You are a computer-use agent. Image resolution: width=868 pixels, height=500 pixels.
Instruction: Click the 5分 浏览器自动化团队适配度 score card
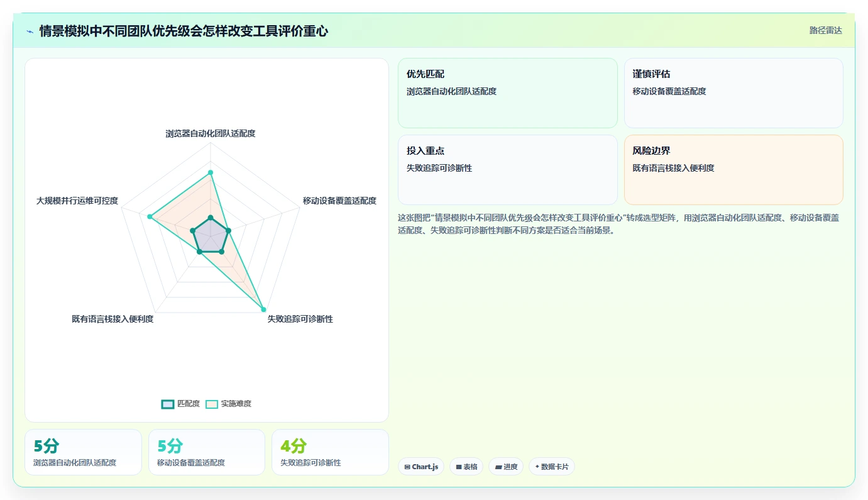83,452
